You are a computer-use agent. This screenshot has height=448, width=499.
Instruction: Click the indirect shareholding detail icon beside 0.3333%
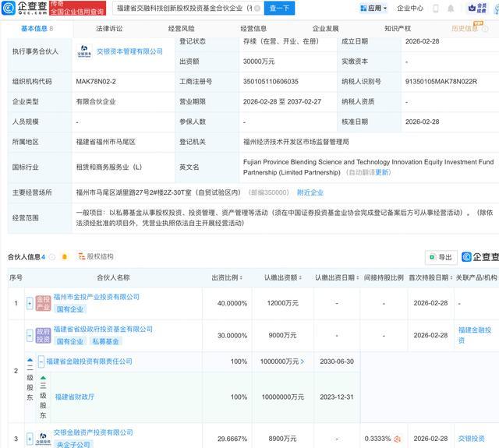tap(397, 439)
